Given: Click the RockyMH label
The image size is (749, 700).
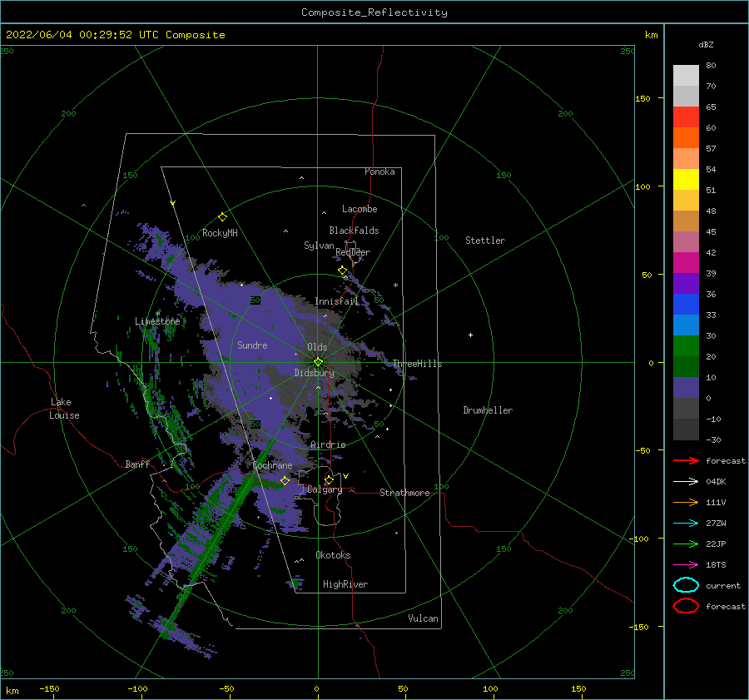Looking at the screenshot, I should click(220, 233).
